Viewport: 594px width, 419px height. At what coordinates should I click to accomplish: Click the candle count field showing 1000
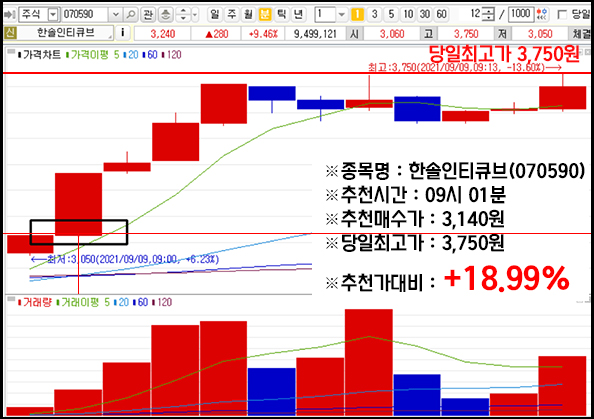(521, 14)
